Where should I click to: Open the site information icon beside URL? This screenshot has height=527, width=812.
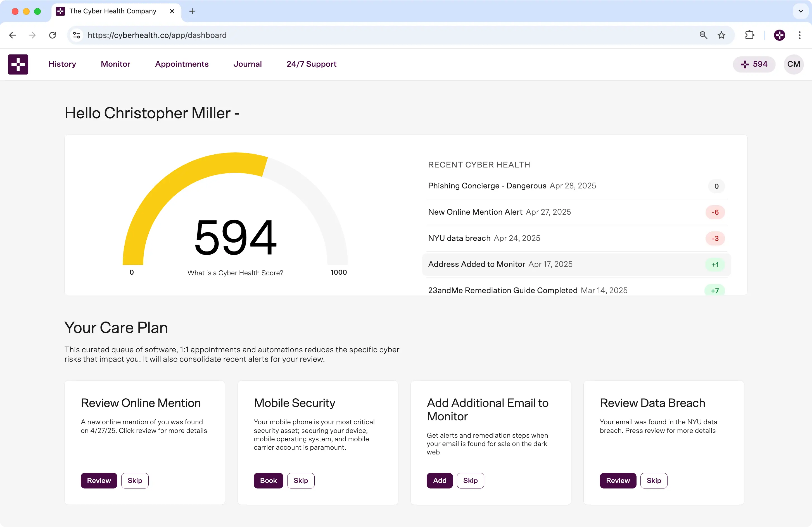77,35
